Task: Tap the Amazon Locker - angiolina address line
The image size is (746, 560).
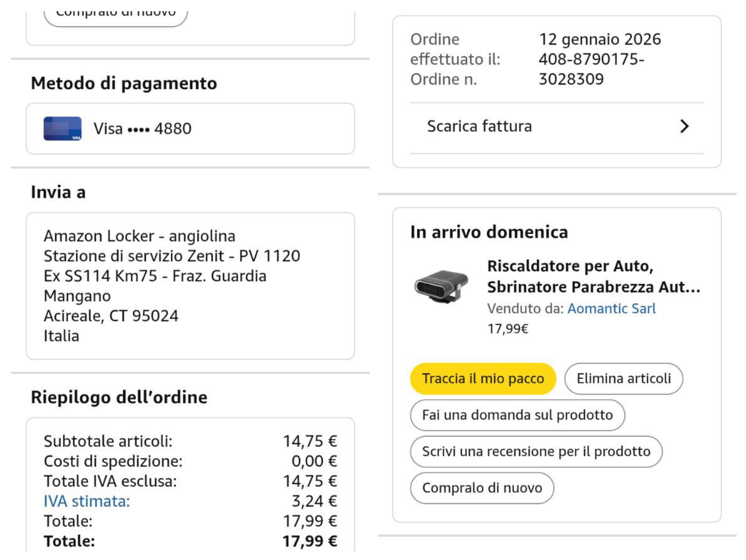Action: coord(139,236)
